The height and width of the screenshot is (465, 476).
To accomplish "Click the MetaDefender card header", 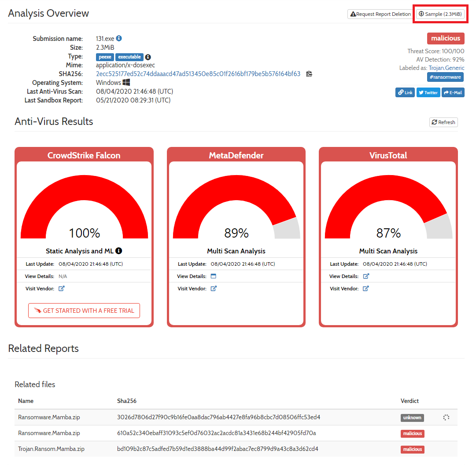I will 236,155.
